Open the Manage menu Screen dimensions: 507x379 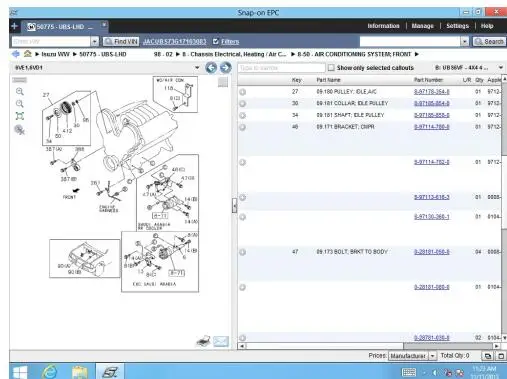click(x=423, y=26)
